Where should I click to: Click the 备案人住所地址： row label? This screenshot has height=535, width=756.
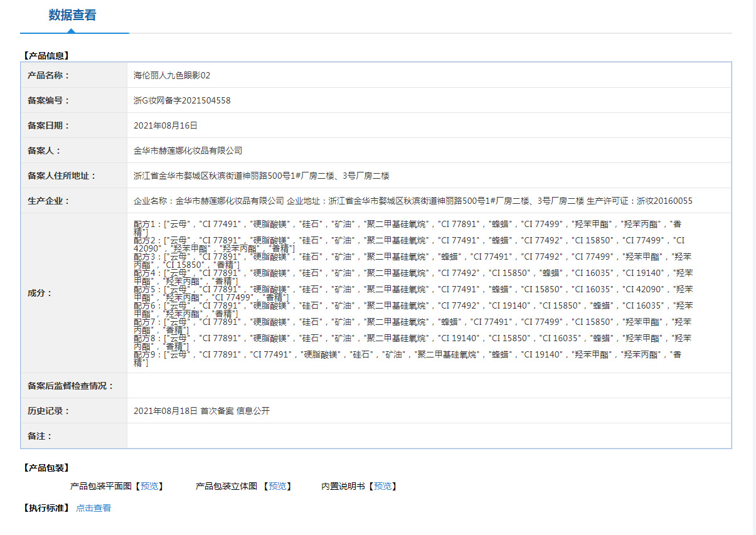(x=62, y=176)
